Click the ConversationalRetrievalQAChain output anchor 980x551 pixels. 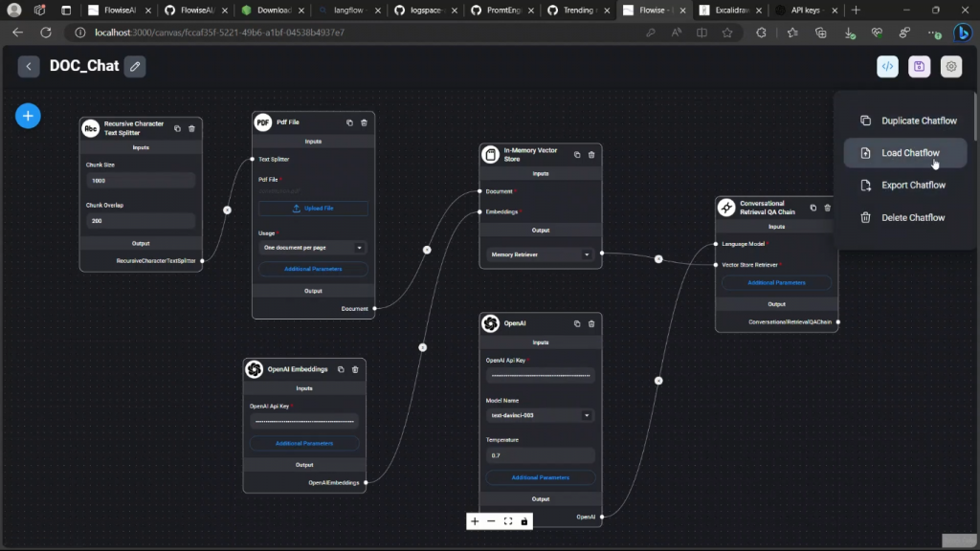pos(838,322)
